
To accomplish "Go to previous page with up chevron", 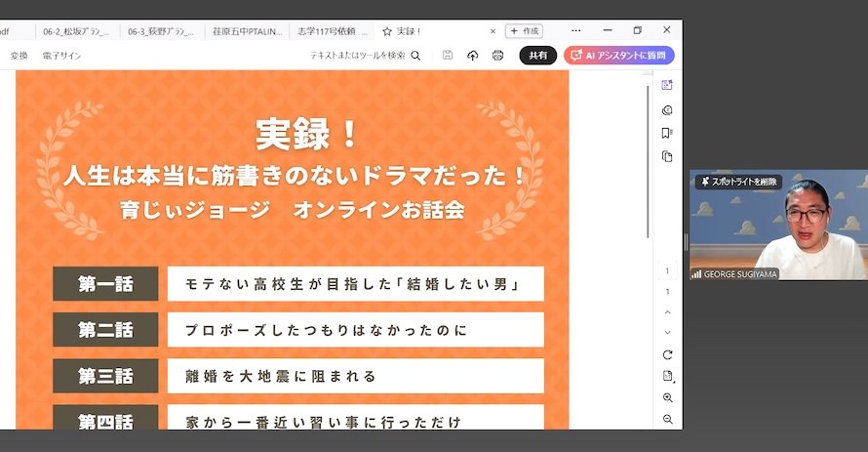I will click(667, 311).
